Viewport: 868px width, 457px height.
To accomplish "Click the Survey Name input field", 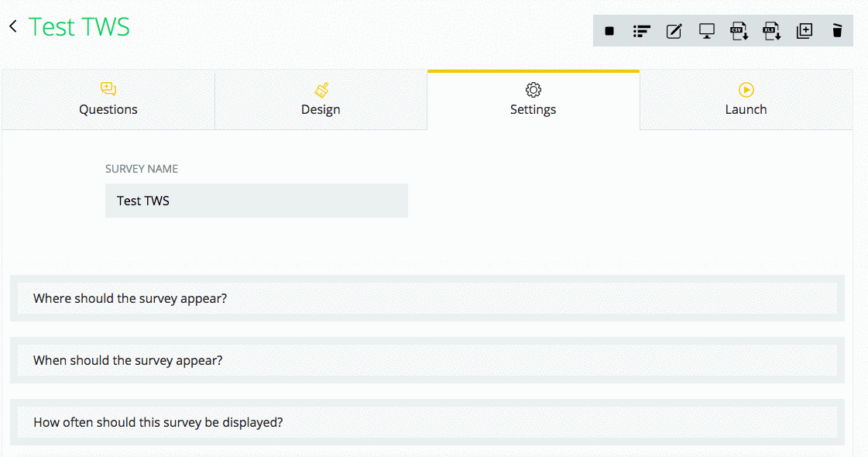I will point(256,201).
